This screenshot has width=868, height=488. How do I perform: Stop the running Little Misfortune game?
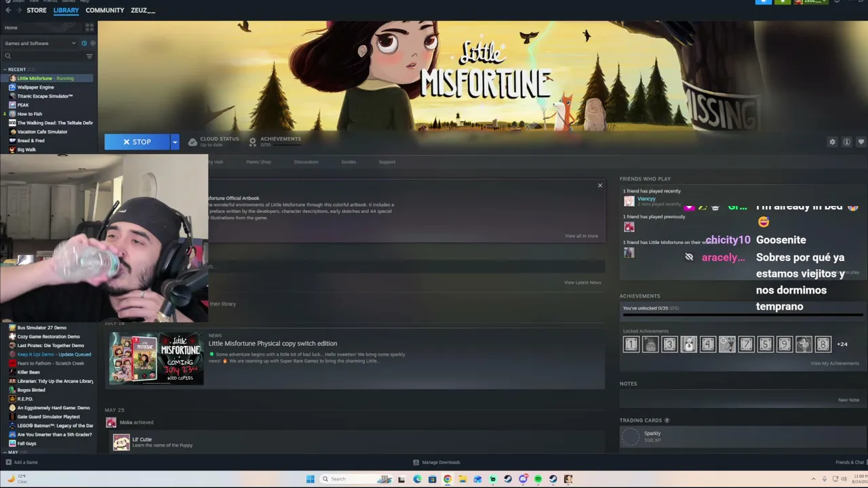pos(137,142)
